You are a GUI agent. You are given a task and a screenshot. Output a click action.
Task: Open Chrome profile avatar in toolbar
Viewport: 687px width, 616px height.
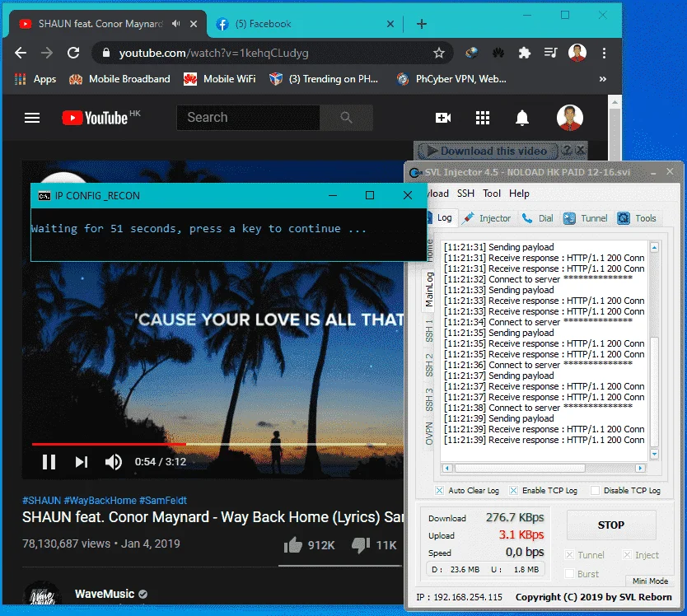577,53
